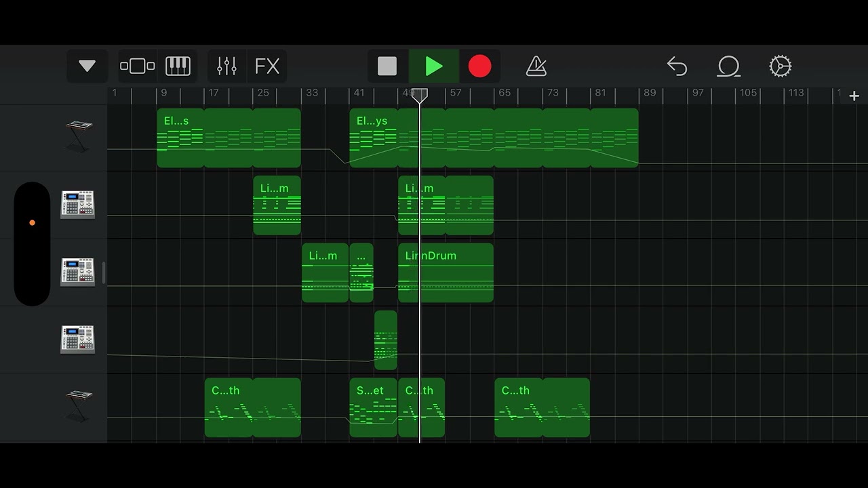Click bar 73 on the ruler
Image resolution: width=868 pixels, height=488 pixels.
(x=553, y=93)
